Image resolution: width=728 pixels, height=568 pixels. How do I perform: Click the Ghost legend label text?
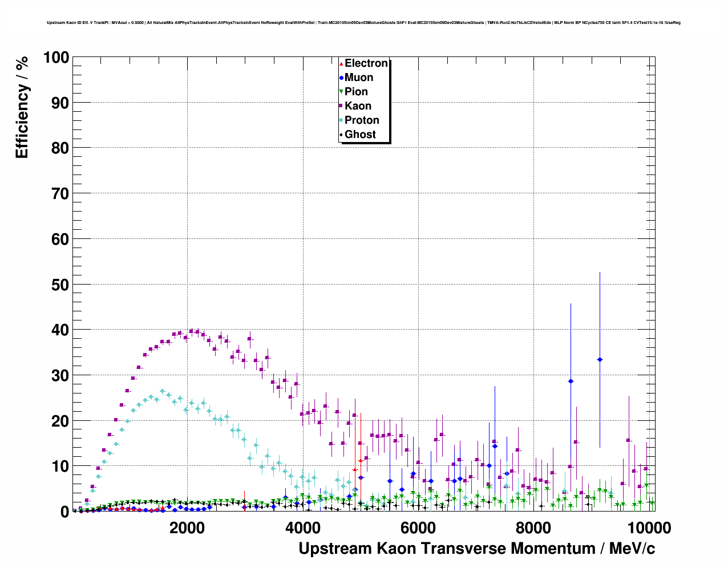pyautogui.click(x=360, y=135)
